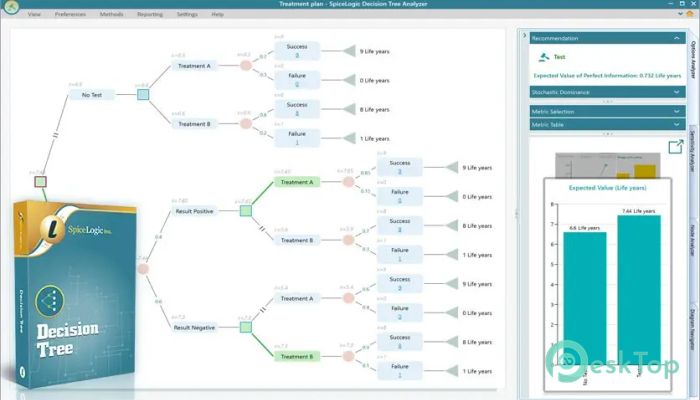Open the View menu
This screenshot has height=400, width=700.
click(x=34, y=14)
